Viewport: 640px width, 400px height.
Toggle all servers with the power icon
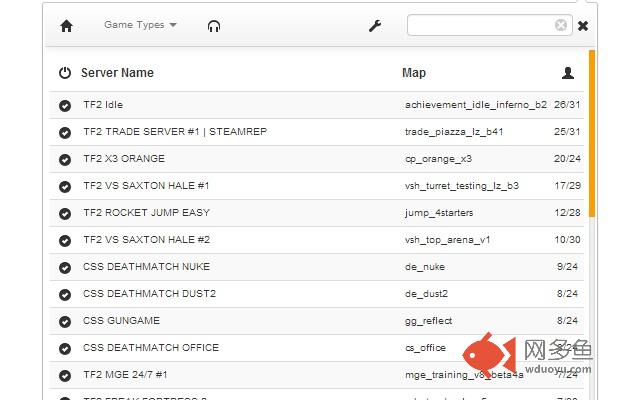click(65, 73)
